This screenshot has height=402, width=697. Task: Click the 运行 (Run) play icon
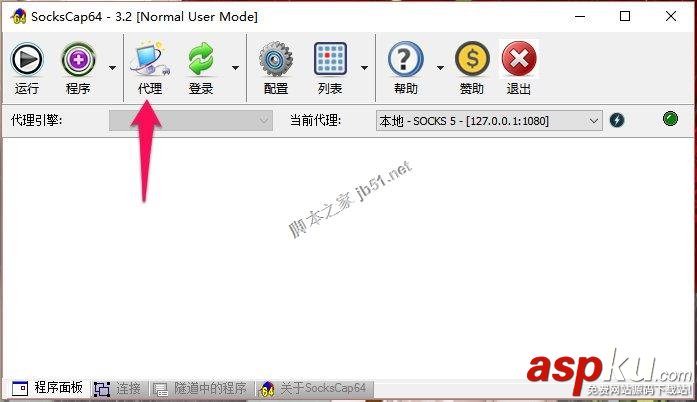coord(27,59)
